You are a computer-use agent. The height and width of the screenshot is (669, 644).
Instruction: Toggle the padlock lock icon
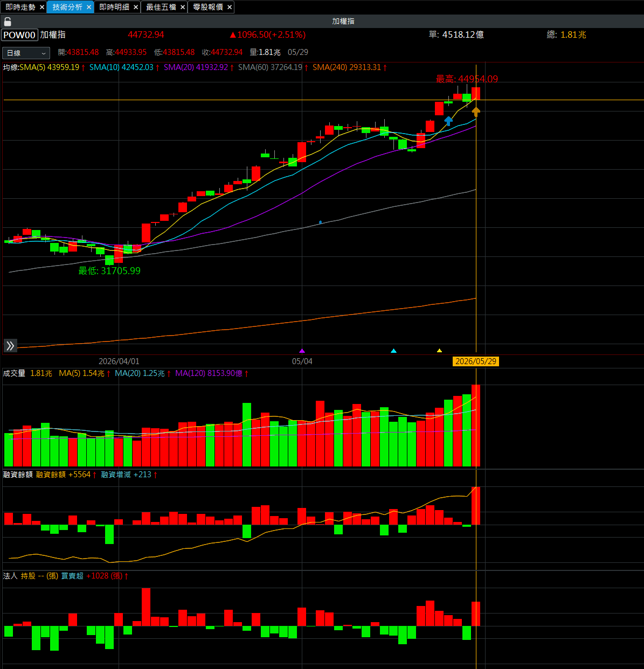click(8, 22)
